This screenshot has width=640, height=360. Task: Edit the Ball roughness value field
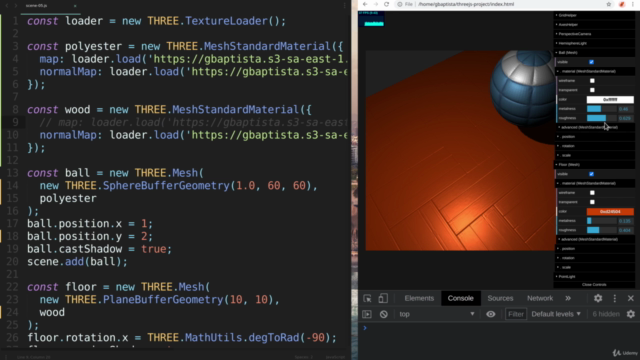tap(626, 118)
